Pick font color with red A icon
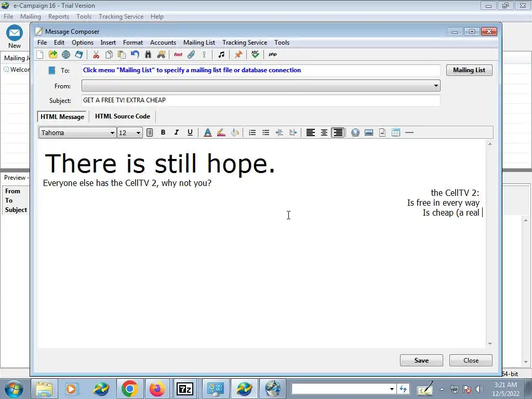Image resolution: width=532 pixels, height=399 pixels. pyautogui.click(x=208, y=132)
